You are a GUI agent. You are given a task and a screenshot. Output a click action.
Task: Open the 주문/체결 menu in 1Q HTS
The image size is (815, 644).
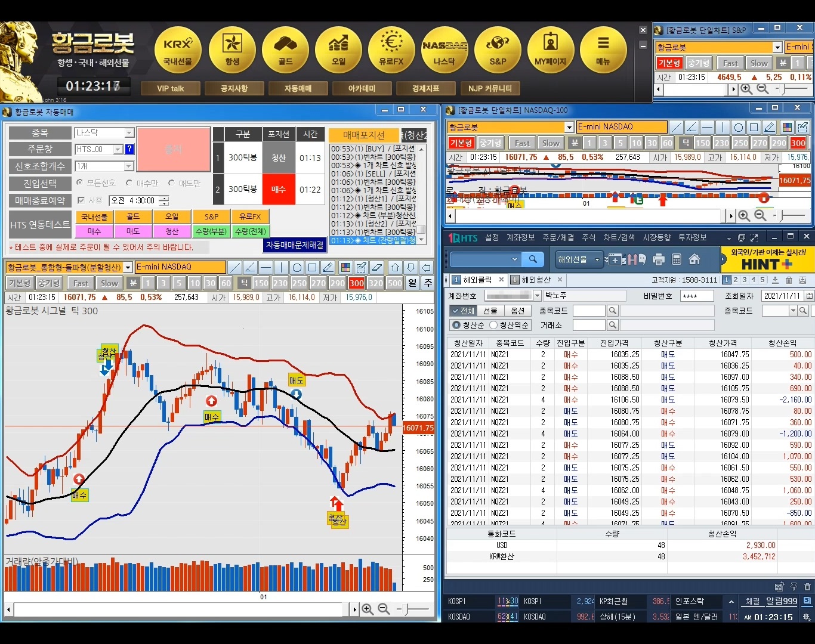click(558, 237)
